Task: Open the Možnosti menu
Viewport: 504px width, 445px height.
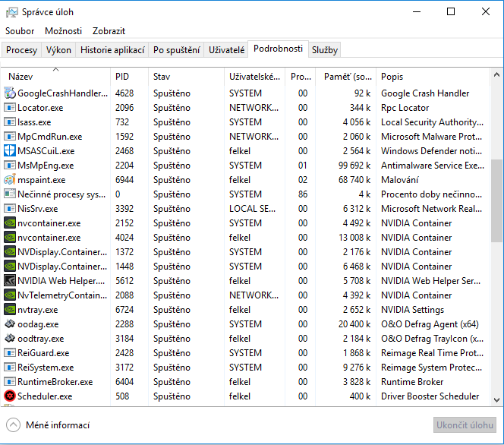Action: 64,31
